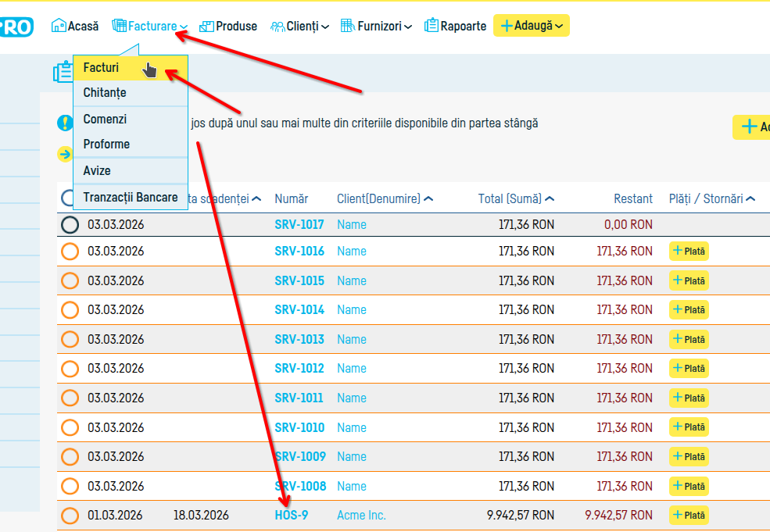770x532 pixels.
Task: Tick the row circle for SRV-1012
Action: [70, 369]
